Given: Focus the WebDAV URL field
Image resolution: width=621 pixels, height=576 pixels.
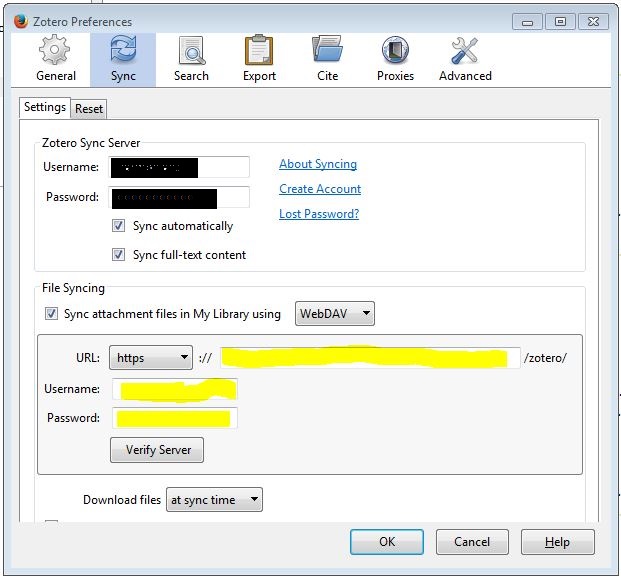Looking at the screenshot, I should tap(370, 358).
